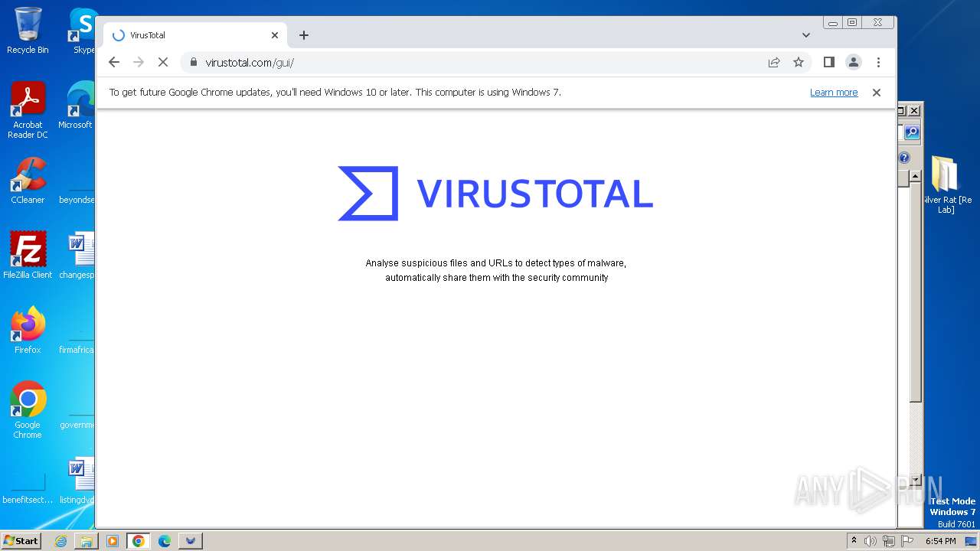Click the 6:54 PM taskbar clock

coord(941,541)
